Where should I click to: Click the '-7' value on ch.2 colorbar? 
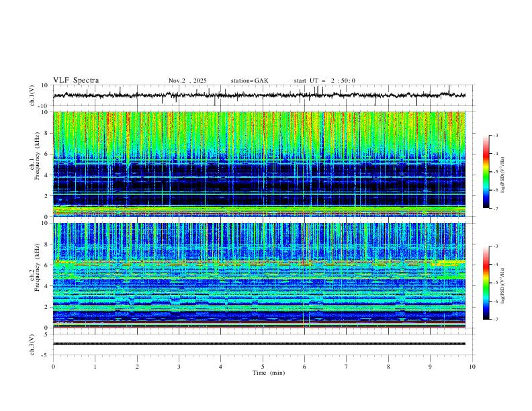tap(495, 320)
